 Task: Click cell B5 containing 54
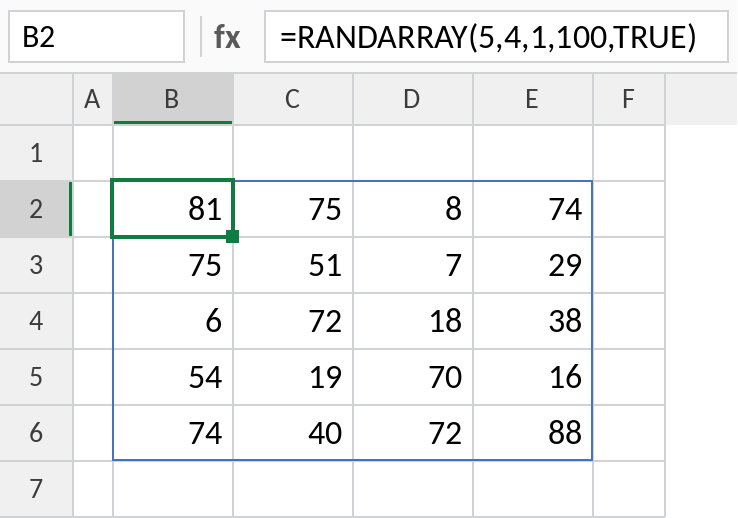tap(173, 377)
